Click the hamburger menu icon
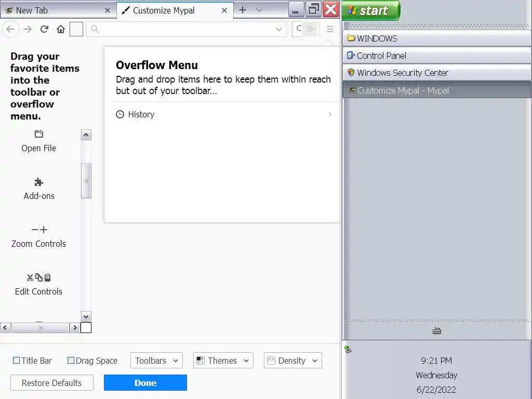Viewport: 532px width, 399px height. pyautogui.click(x=330, y=29)
